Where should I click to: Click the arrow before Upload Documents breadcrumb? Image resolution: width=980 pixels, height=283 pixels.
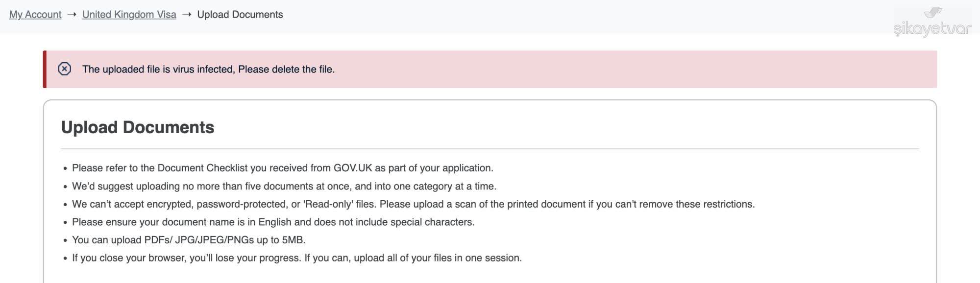[x=187, y=15]
